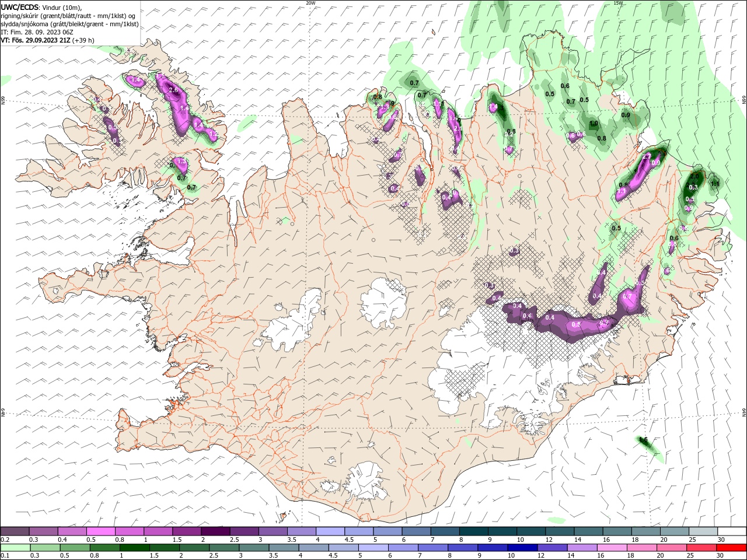This screenshot has width=747, height=560.
Task: Choose the snow-scale swatch between 1 and 1.5
Action: pos(158,531)
